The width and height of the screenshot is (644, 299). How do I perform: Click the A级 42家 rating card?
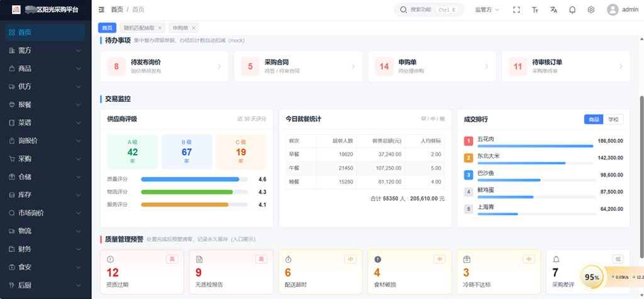pyautogui.click(x=133, y=152)
